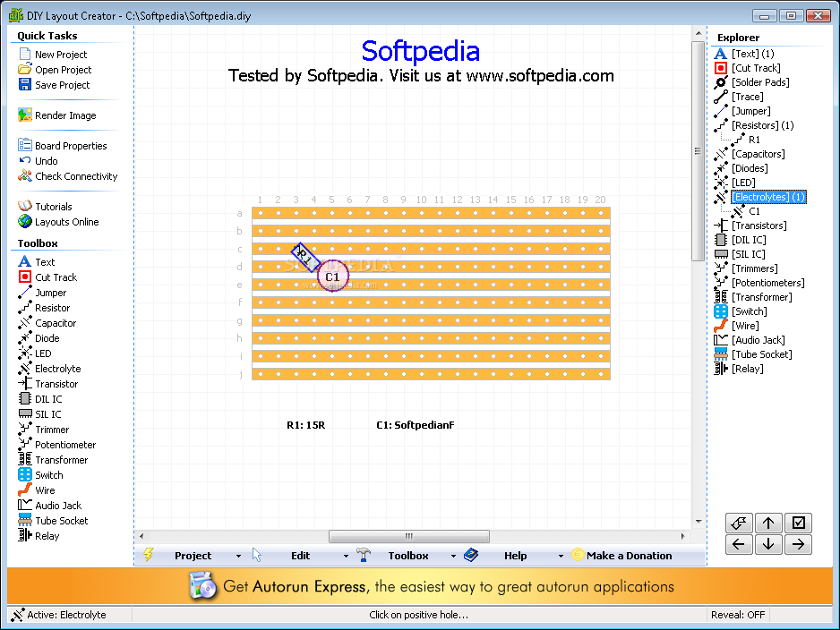
Task: Open Layouts Online
Action: 58,222
